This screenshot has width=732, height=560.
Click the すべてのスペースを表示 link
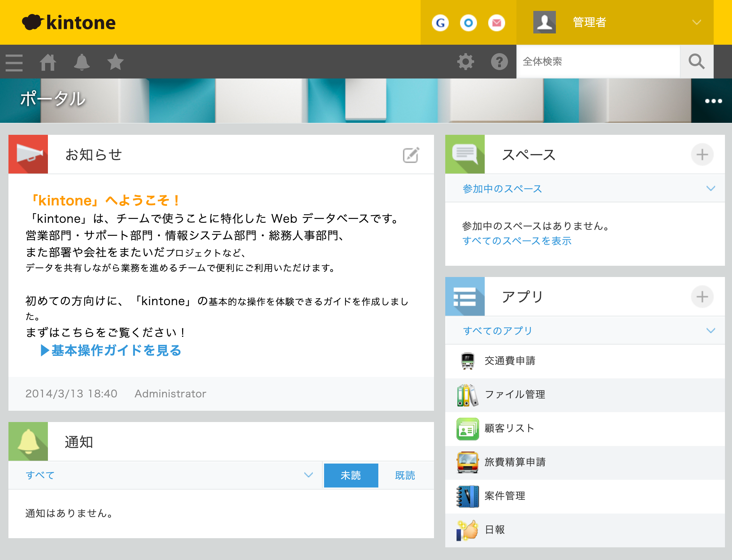click(517, 241)
